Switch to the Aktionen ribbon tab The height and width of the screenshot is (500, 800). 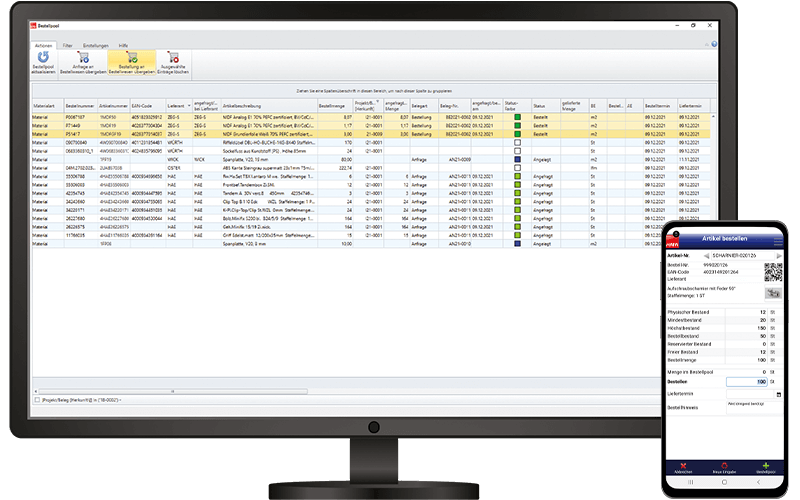(x=43, y=45)
